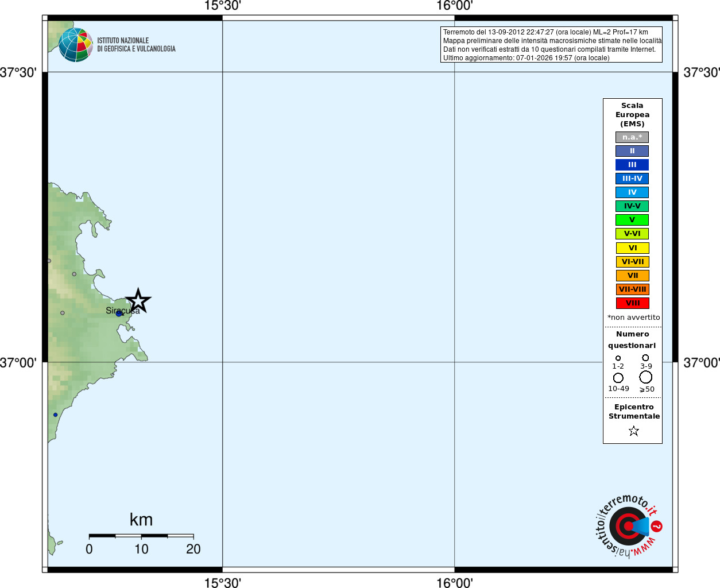Click the Siracusa city label
This screenshot has width=720, height=588.
(122, 311)
